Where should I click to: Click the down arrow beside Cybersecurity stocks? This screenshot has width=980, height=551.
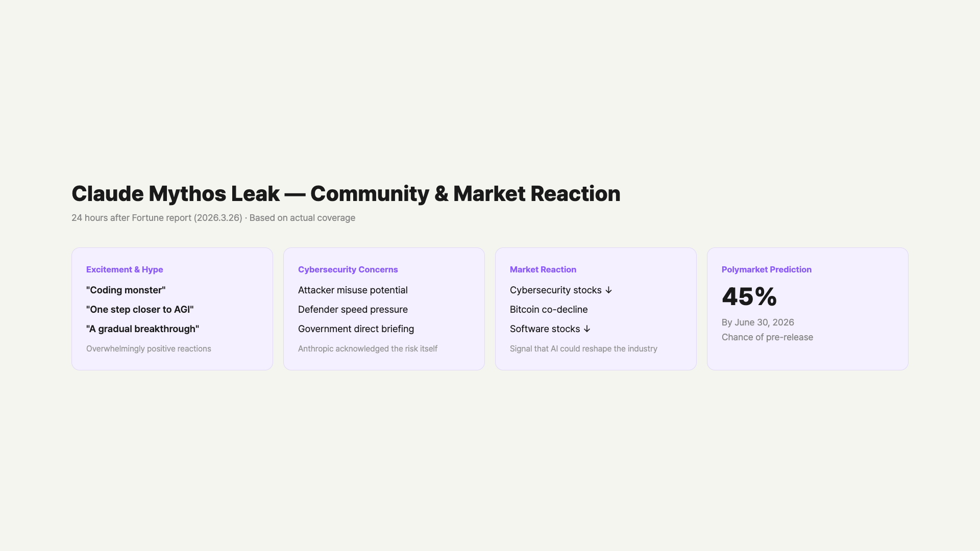(608, 290)
